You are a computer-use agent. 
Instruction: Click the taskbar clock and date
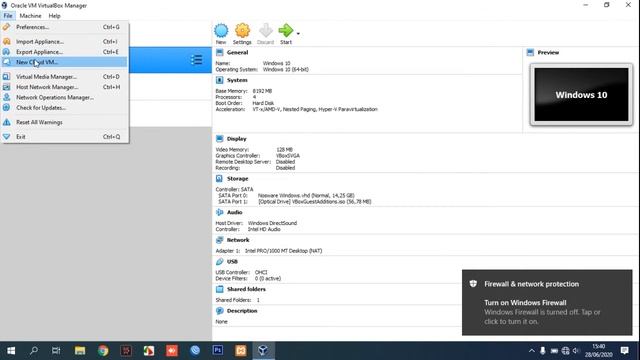click(598, 351)
